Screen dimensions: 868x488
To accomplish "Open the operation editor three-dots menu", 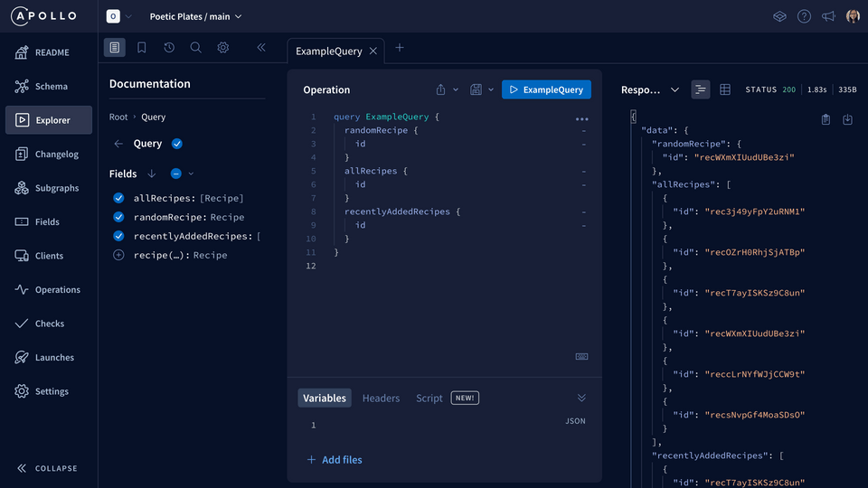I will 581,119.
